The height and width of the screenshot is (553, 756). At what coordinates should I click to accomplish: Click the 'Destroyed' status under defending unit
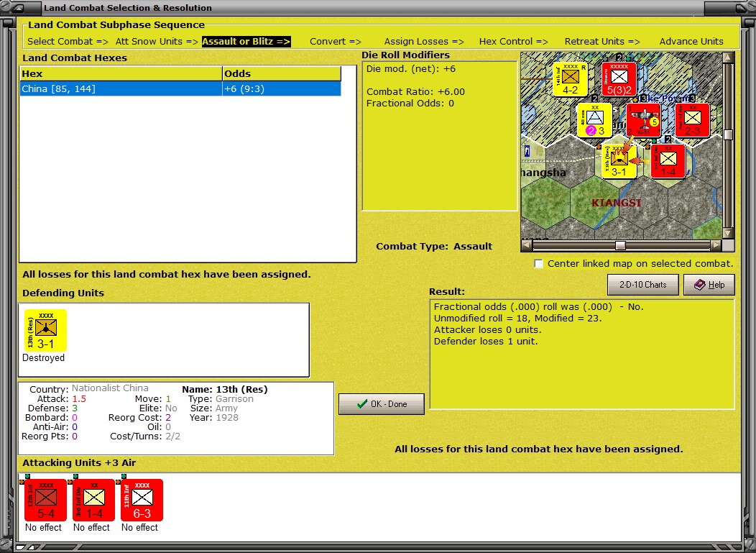click(43, 357)
